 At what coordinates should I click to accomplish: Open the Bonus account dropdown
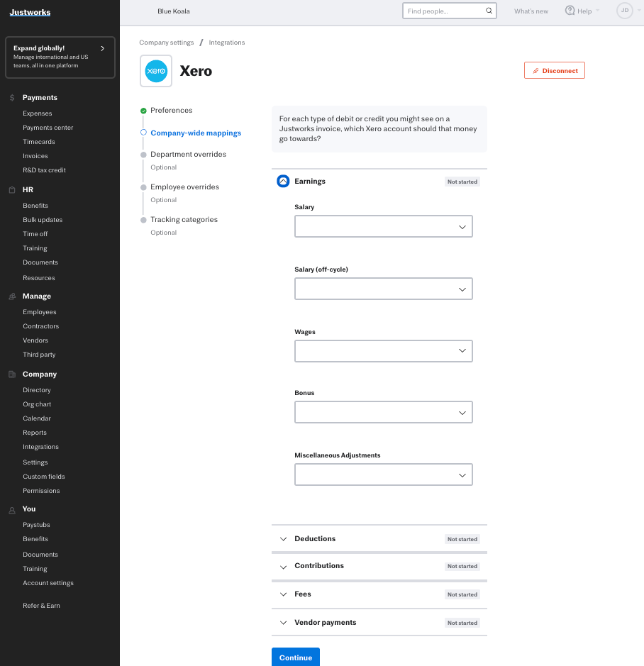pyautogui.click(x=383, y=413)
